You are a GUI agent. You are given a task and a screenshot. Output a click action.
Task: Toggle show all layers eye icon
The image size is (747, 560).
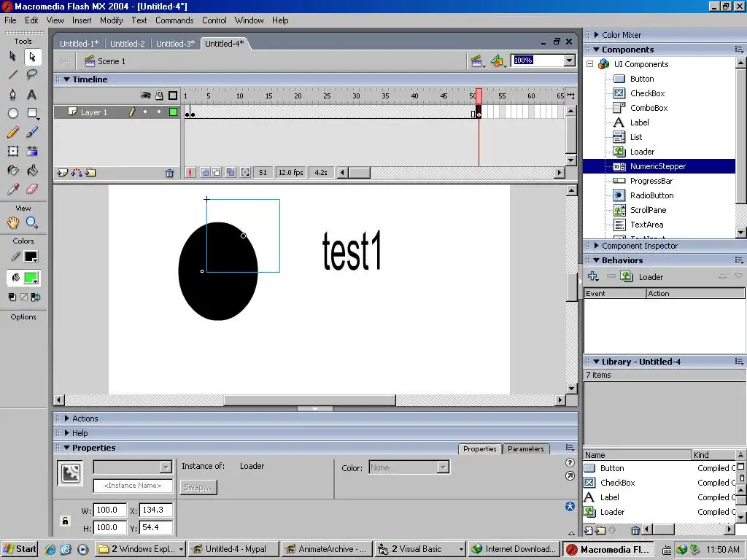point(145,96)
